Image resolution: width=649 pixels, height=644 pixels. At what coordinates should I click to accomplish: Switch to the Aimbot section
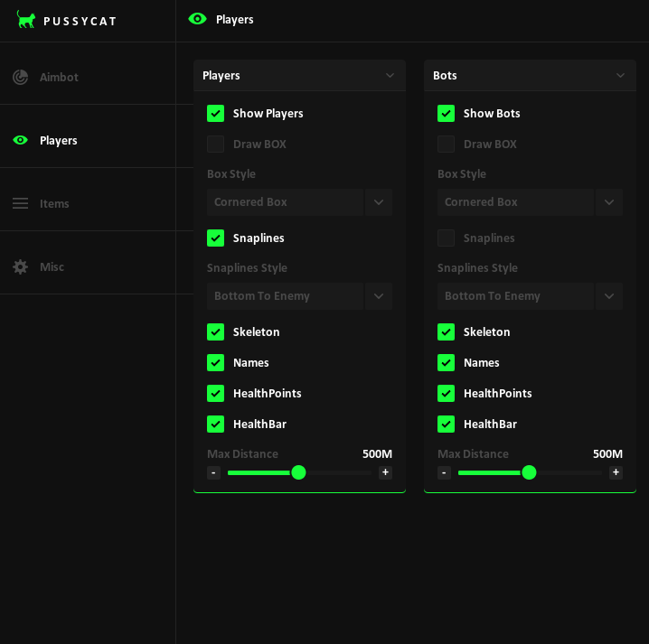(59, 77)
